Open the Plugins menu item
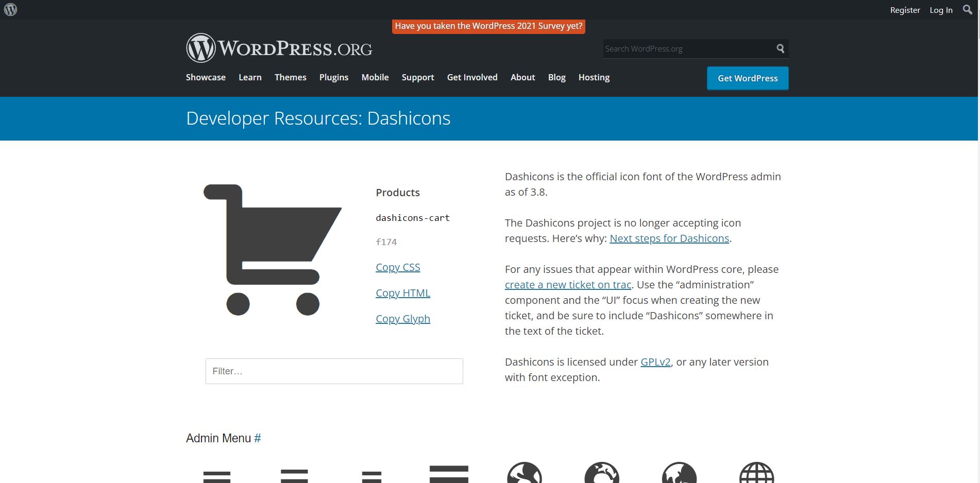This screenshot has height=483, width=980. pos(333,77)
